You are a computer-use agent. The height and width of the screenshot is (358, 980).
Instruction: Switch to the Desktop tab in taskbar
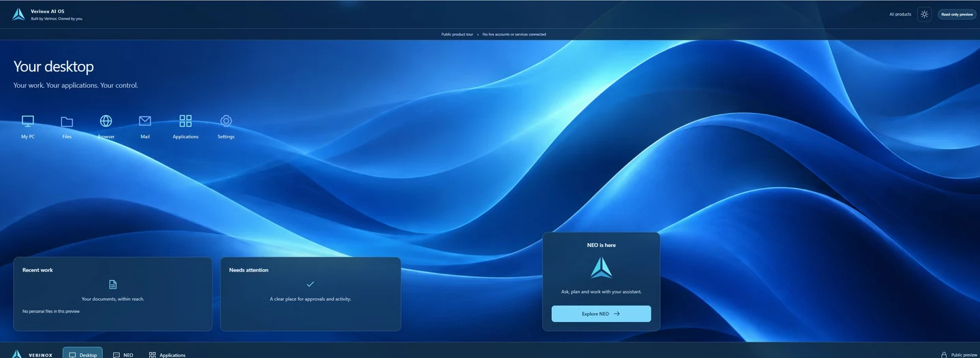82,353
